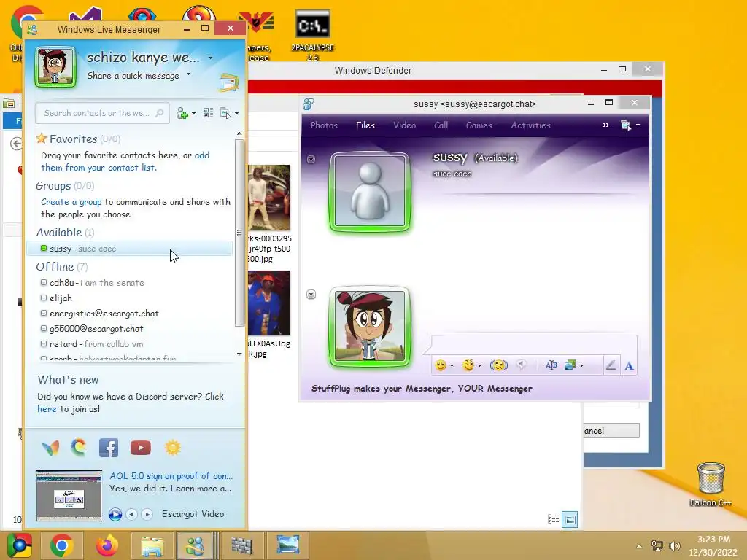The image size is (747, 560).
Task: Click the firewall brick wall taskbar icon
Action: click(x=242, y=545)
